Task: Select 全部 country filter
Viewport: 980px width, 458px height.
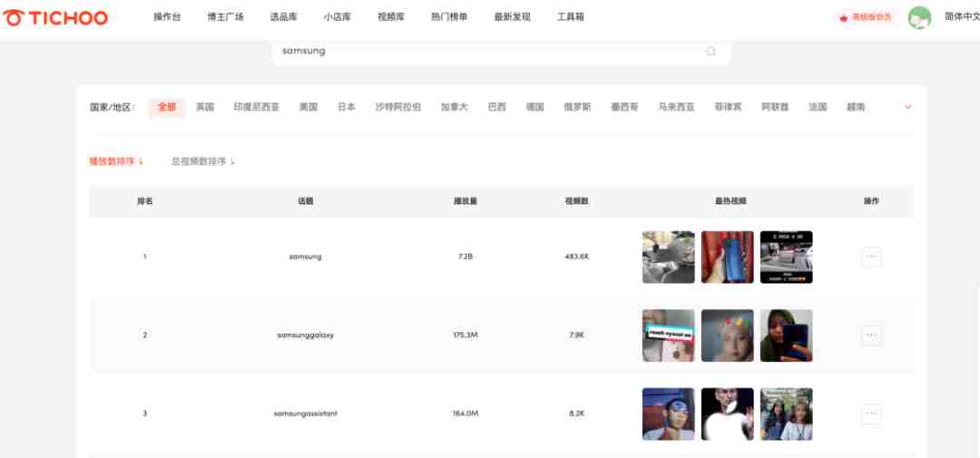Action: 167,107
